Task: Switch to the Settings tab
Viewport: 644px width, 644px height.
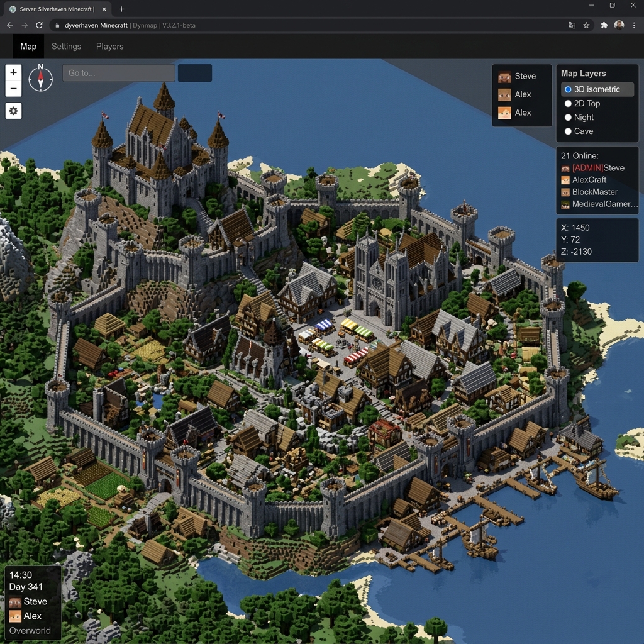Action: [66, 47]
